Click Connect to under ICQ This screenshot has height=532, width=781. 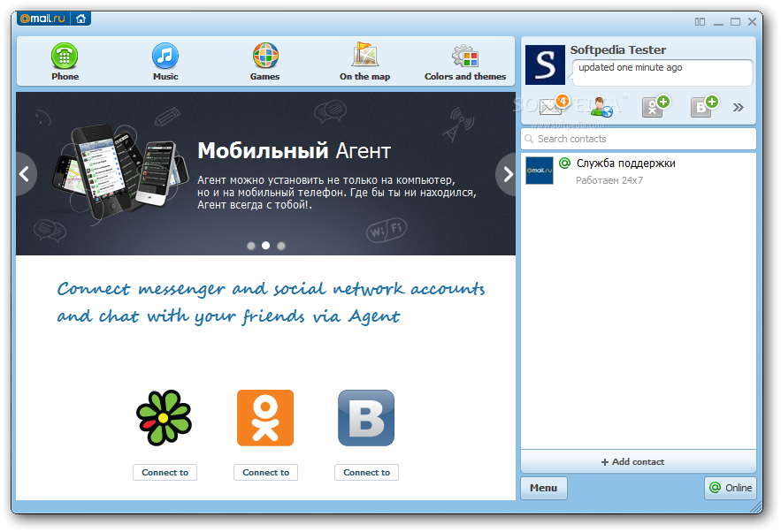pos(165,472)
